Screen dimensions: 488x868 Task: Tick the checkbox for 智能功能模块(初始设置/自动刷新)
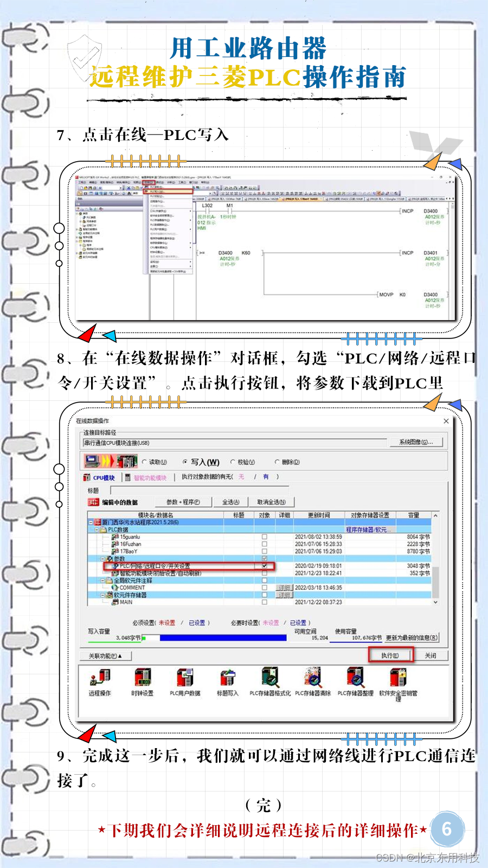(x=265, y=573)
